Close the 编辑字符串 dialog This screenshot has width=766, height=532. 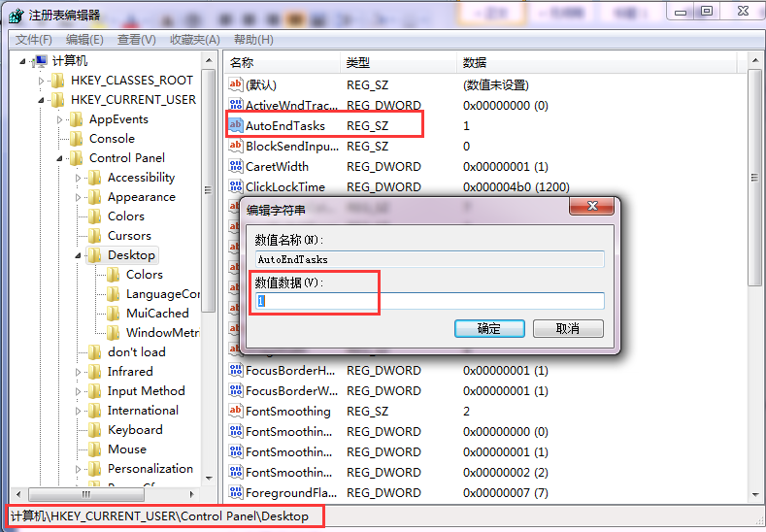[591, 206]
